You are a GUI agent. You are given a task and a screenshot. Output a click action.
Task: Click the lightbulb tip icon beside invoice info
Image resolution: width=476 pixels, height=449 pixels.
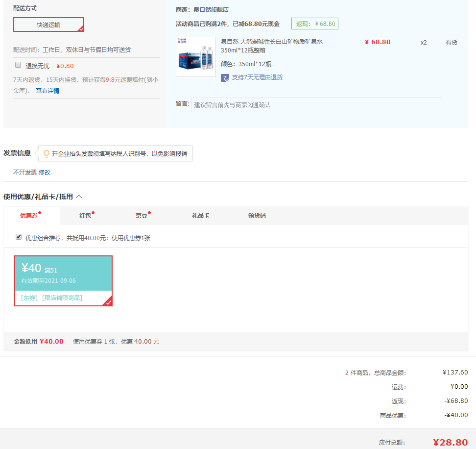pyautogui.click(x=46, y=154)
